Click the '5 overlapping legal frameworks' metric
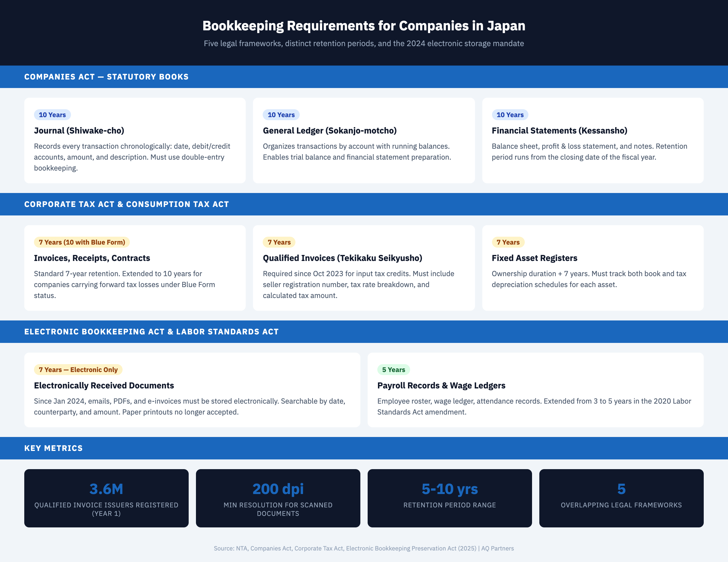The image size is (728, 562). 621,499
